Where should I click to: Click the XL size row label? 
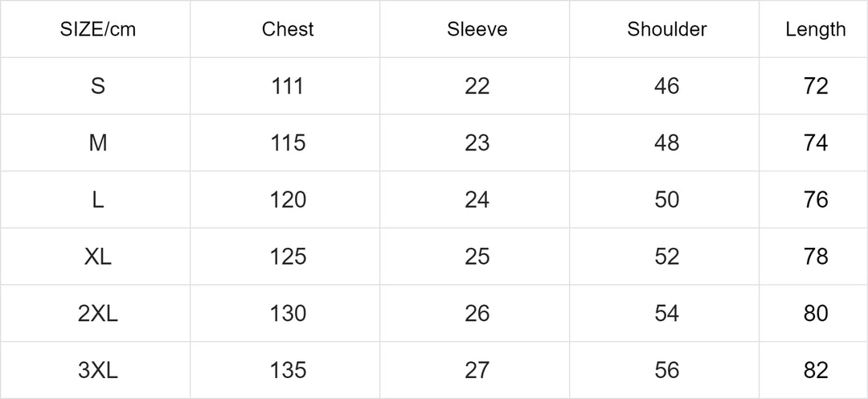(x=97, y=257)
